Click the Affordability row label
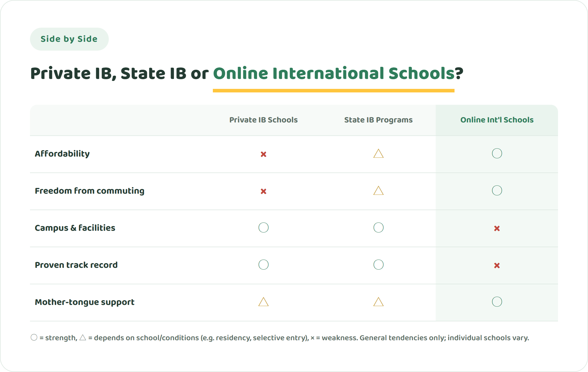This screenshot has height=372, width=588. click(62, 154)
